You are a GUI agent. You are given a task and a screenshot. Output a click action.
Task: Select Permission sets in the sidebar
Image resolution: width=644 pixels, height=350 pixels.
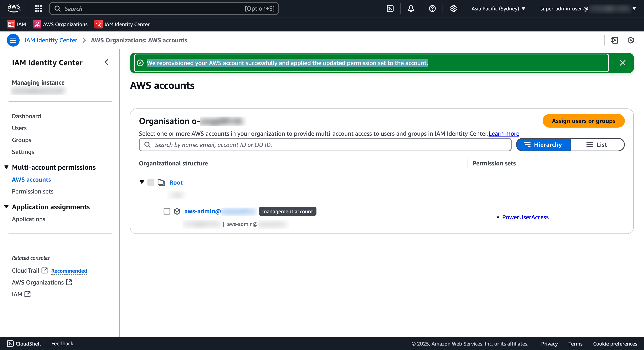(x=33, y=191)
